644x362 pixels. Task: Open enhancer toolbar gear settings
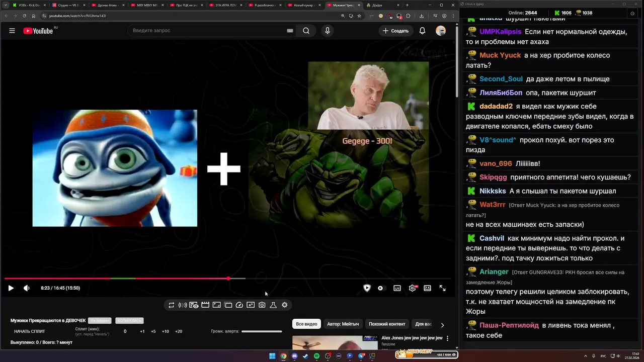[x=285, y=305]
